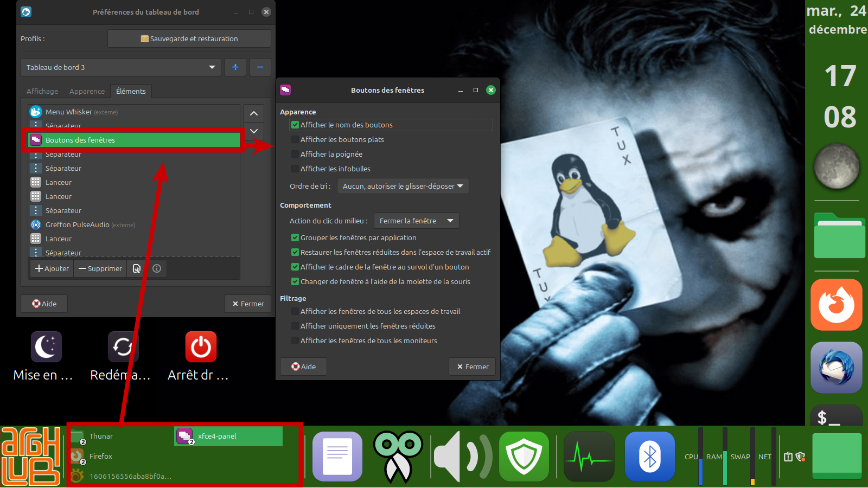Check Afficher les fenêtres de tous les moniteurs
The image size is (868, 488).
295,341
